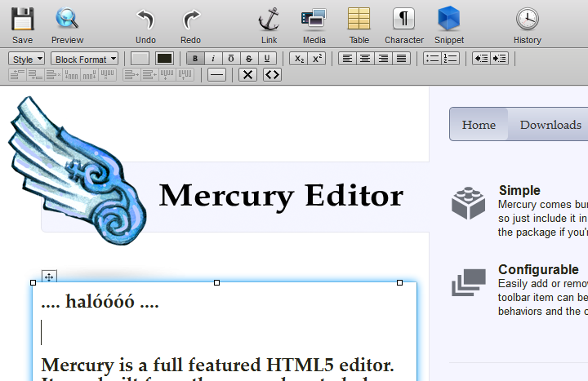
Task: Switch to the Downloads tab
Action: point(550,124)
